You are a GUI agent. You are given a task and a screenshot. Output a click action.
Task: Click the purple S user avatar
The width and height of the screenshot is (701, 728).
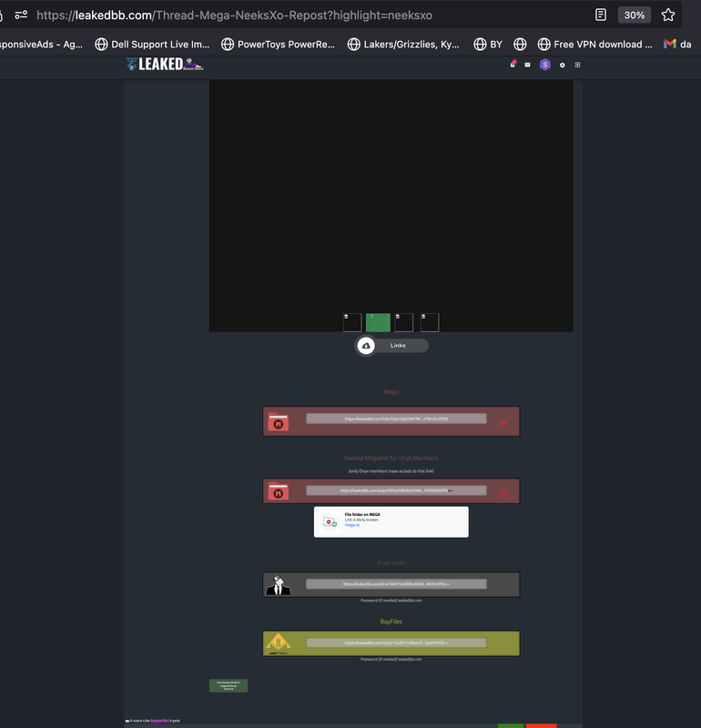click(545, 65)
